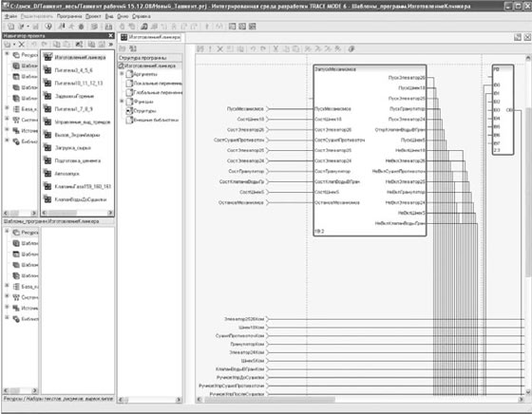Click the undo icon in navigator toolbar

coord(34,44)
